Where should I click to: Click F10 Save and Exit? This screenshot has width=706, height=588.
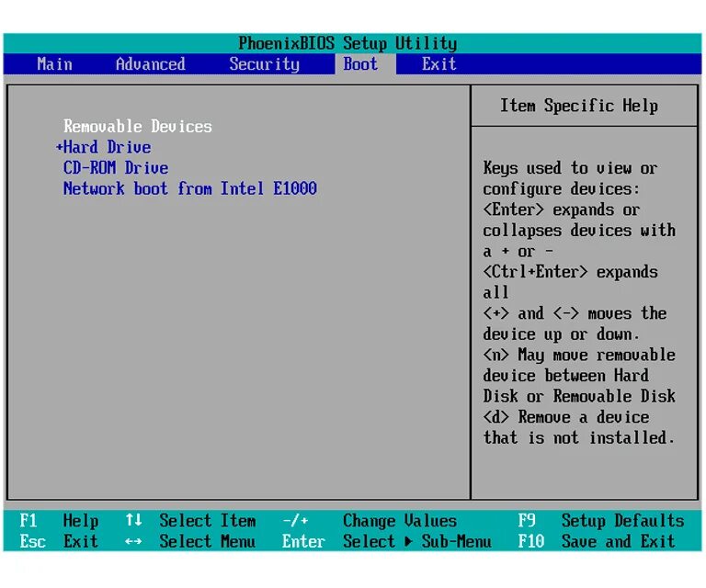597,541
